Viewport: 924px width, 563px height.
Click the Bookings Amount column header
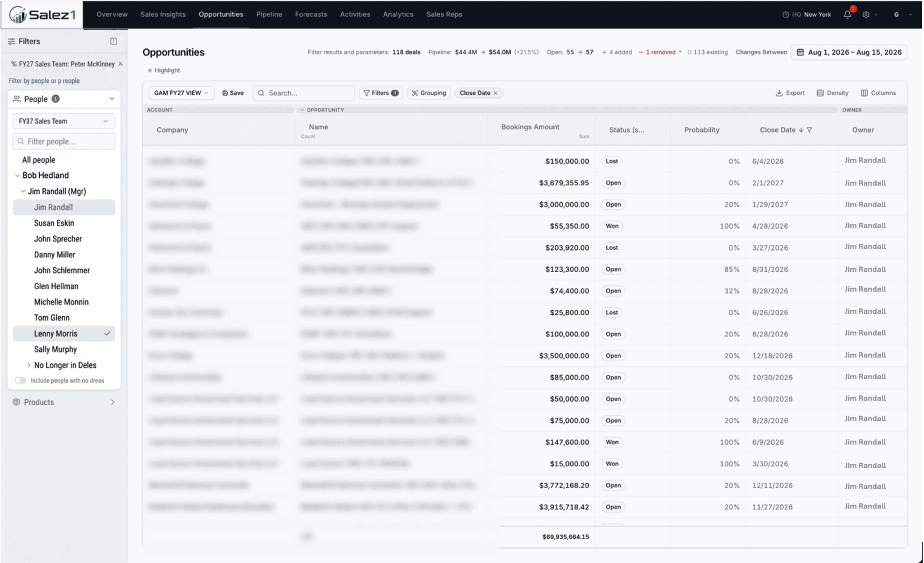pos(530,127)
